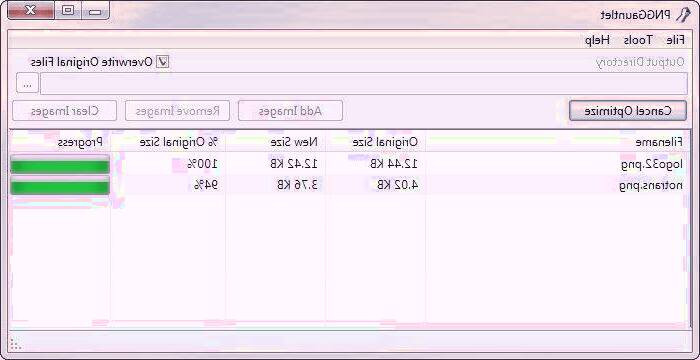Click the Add Images button

point(290,111)
